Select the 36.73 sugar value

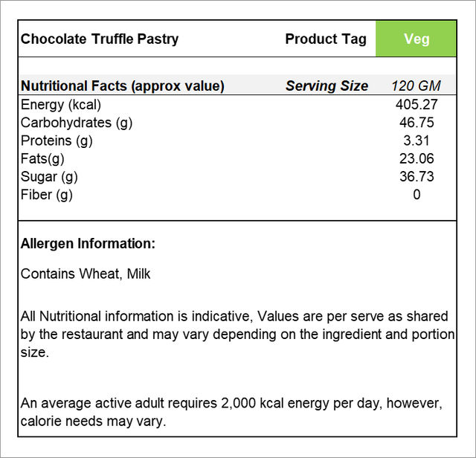416,177
